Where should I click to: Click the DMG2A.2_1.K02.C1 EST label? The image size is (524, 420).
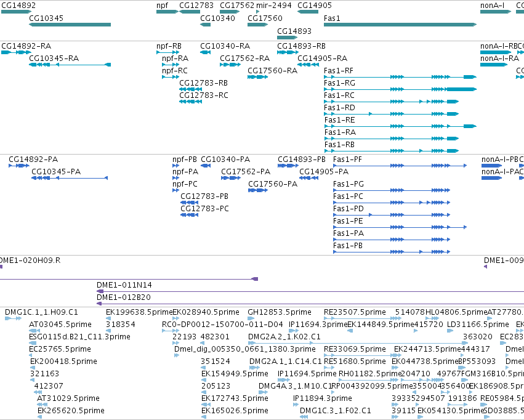click(x=284, y=336)
